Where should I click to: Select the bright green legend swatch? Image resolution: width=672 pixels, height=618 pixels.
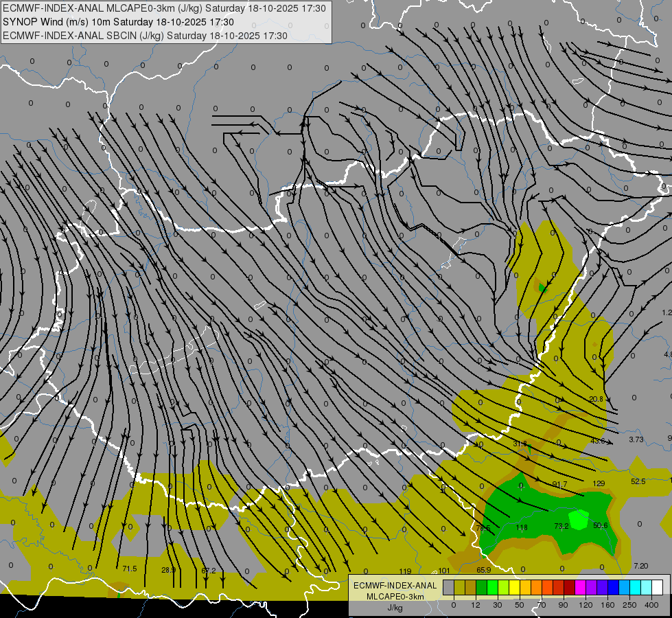492,588
